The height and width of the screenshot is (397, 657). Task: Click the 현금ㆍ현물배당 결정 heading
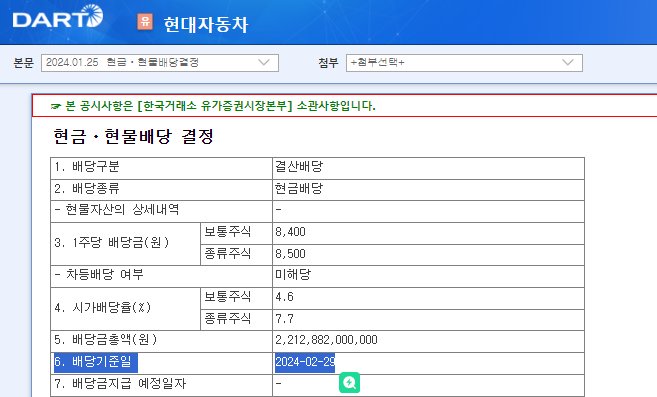pyautogui.click(x=134, y=137)
